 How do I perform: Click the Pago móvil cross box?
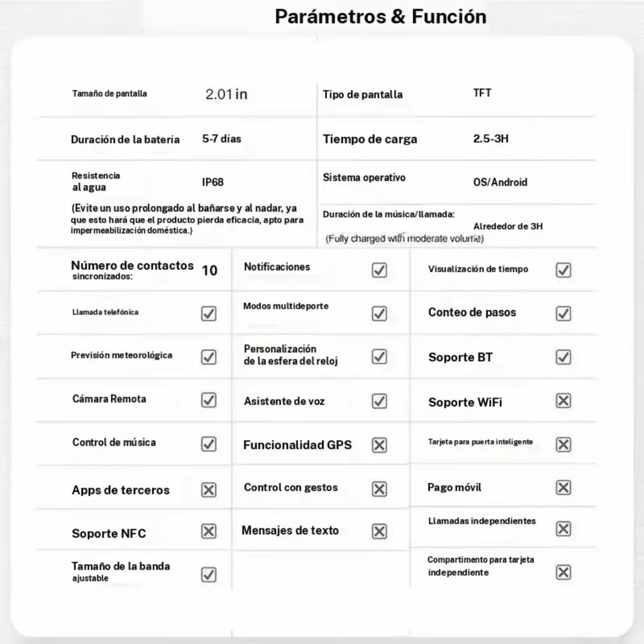pyautogui.click(x=563, y=487)
